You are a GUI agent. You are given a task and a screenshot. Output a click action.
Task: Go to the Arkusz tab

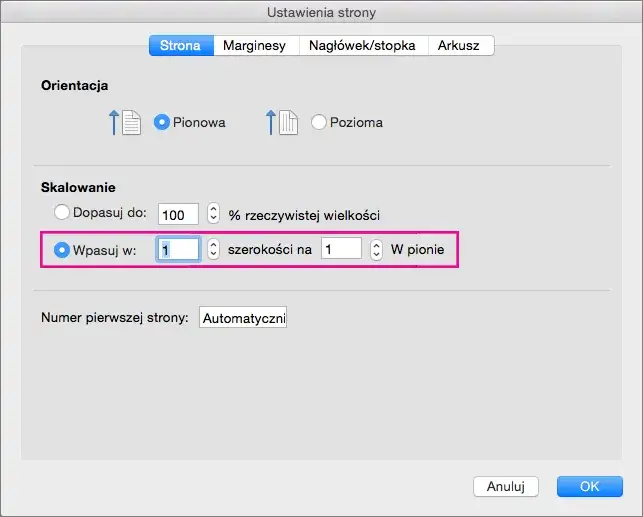[x=460, y=45]
